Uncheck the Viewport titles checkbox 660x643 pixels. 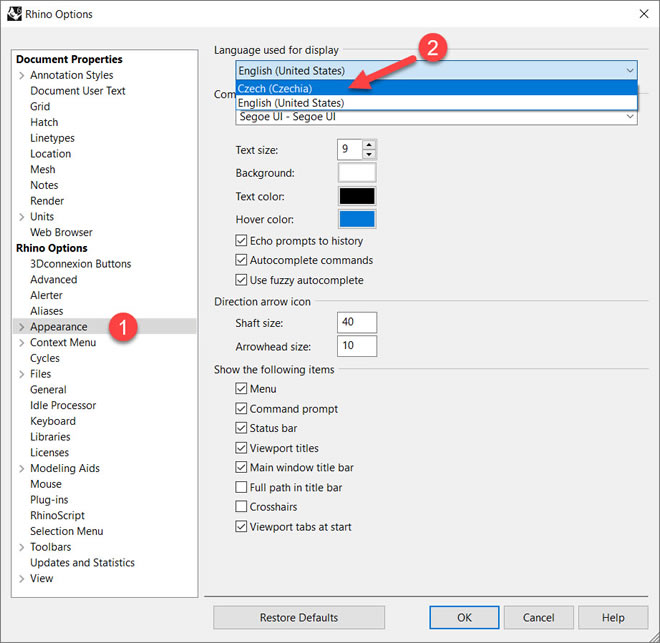coord(241,448)
